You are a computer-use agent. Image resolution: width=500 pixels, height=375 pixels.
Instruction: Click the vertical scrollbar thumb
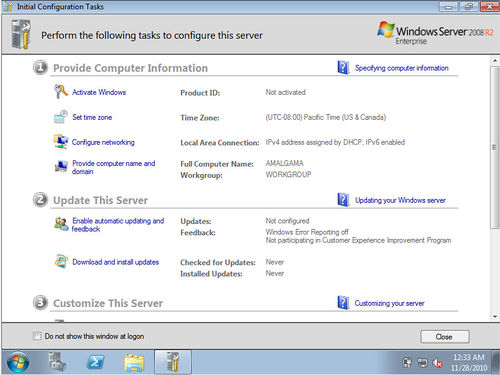pos(495,147)
